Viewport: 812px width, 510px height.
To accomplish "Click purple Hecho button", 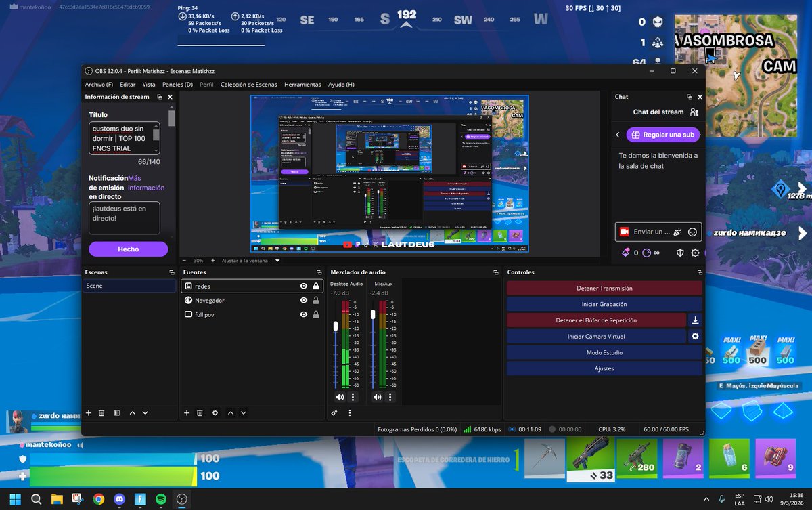I will click(x=128, y=249).
